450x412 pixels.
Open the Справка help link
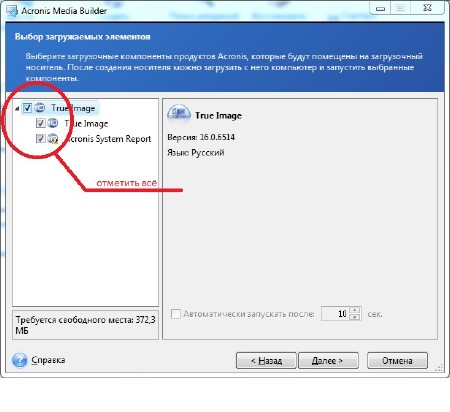click(x=48, y=360)
